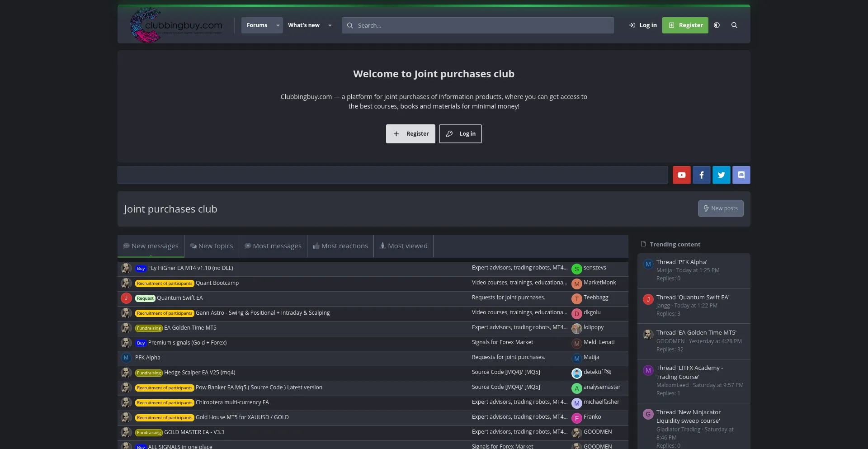This screenshot has height=449, width=868.
Task: Open trending Thread 'EA Golden Time MT5'
Action: tap(696, 332)
